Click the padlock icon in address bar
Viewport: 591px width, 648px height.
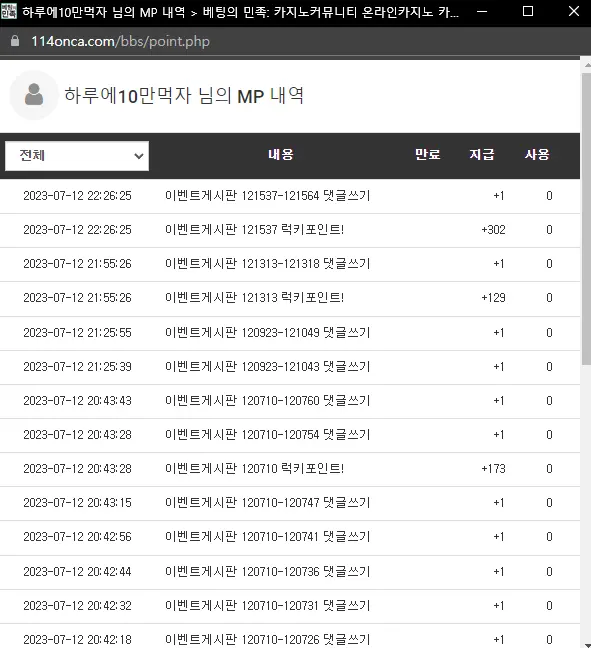pos(15,40)
